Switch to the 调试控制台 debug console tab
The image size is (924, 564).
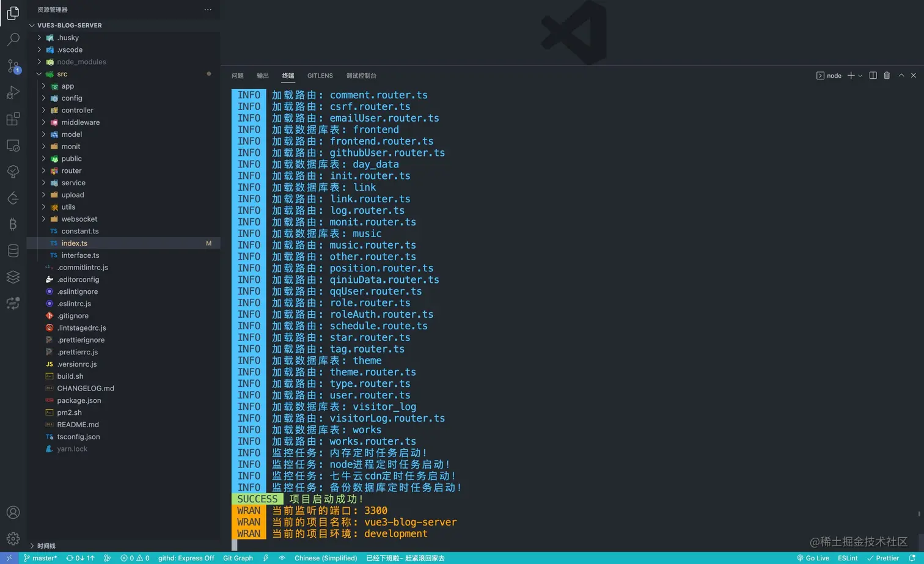[361, 76]
